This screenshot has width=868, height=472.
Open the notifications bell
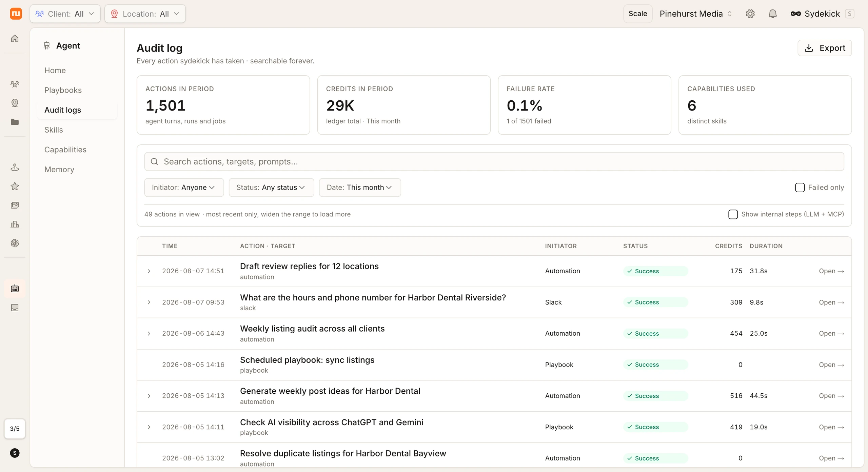pos(772,14)
